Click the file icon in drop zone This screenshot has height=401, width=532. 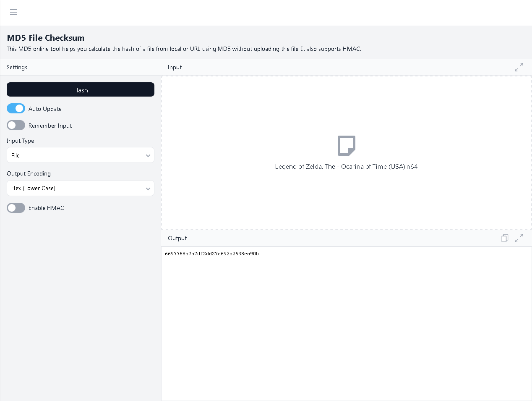tap(347, 146)
